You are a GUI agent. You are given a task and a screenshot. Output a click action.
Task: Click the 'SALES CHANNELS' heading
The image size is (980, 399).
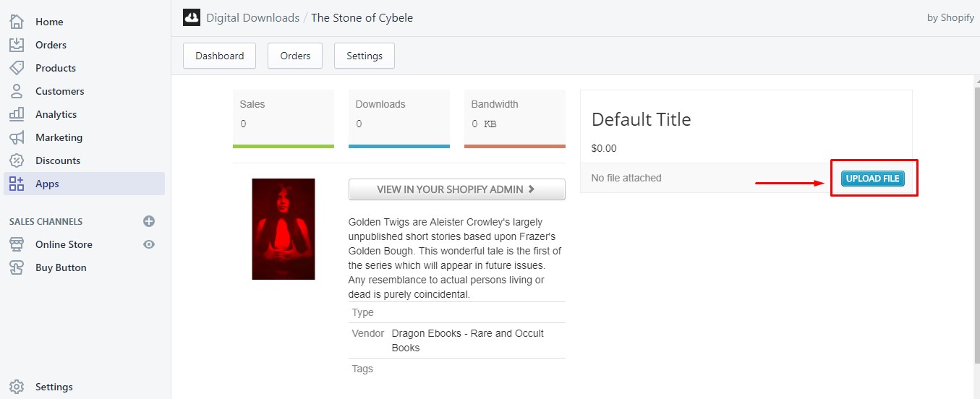click(x=46, y=221)
